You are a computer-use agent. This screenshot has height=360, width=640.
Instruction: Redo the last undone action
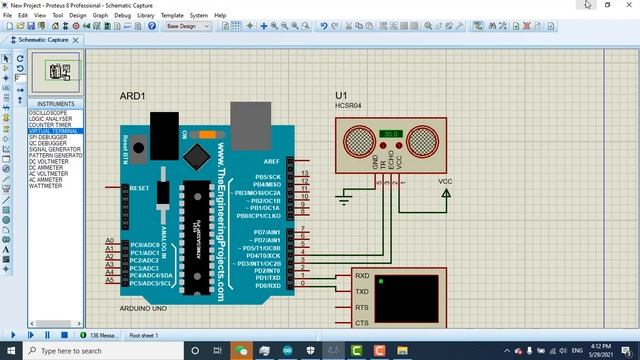(334, 26)
